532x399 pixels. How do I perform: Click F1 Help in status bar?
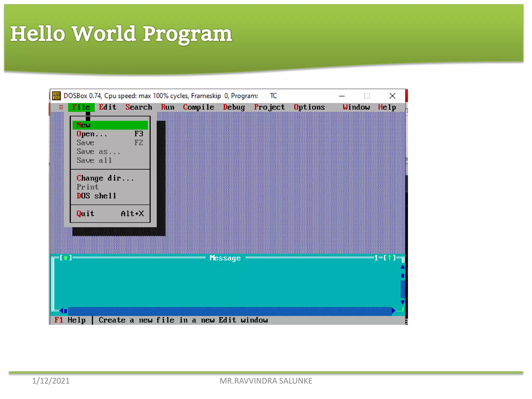point(70,320)
